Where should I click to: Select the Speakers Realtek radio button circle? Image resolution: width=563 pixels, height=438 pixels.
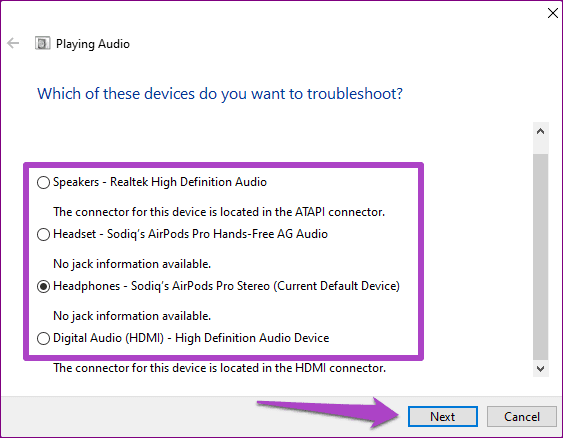click(x=43, y=182)
